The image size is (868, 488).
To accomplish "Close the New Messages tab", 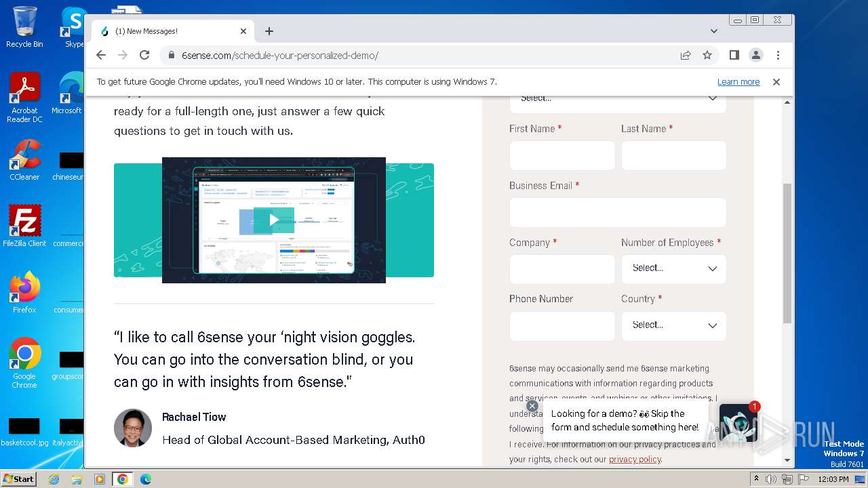I will click(x=243, y=31).
